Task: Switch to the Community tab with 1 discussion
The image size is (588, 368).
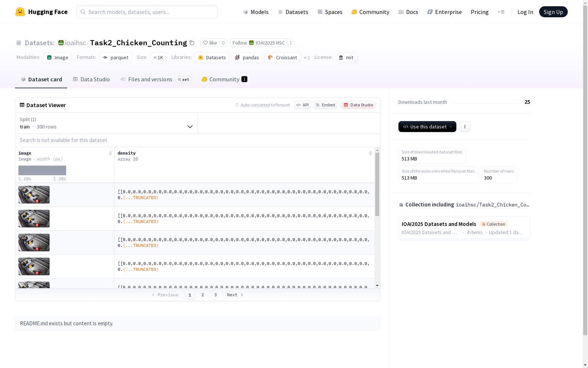Action: pos(225,79)
